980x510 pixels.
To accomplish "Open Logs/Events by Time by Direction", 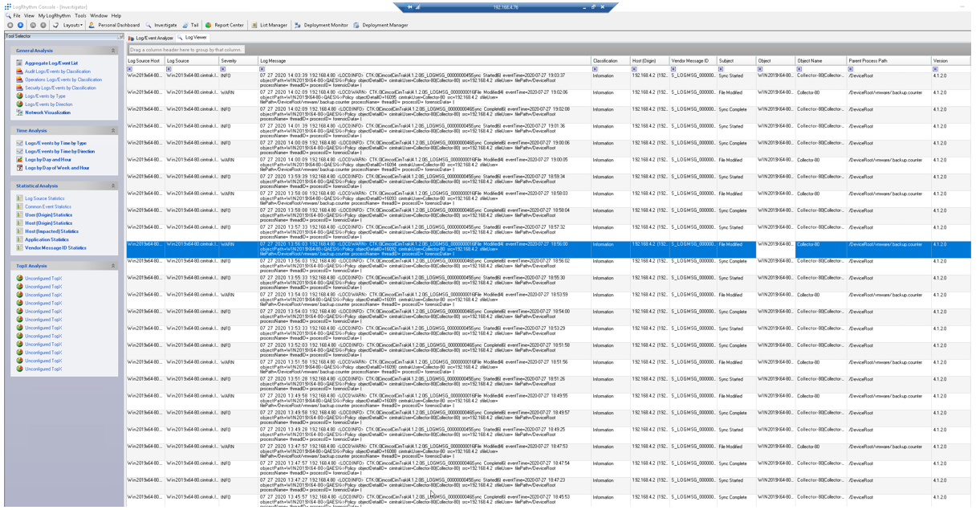I will [x=59, y=151].
